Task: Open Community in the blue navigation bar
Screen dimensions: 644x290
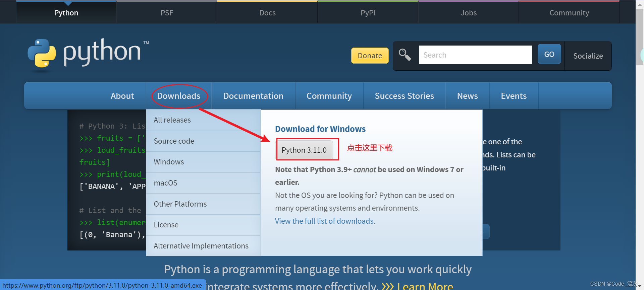Action: (x=329, y=96)
